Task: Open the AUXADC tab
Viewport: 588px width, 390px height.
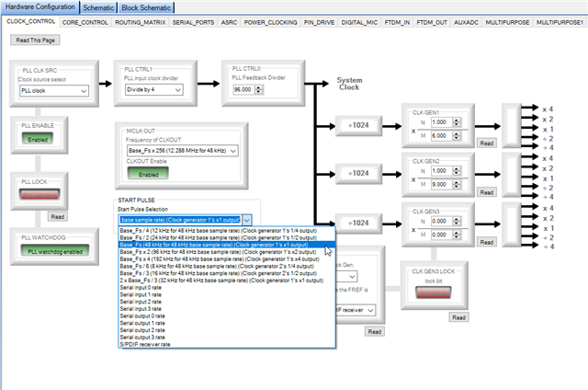Action: [466, 22]
